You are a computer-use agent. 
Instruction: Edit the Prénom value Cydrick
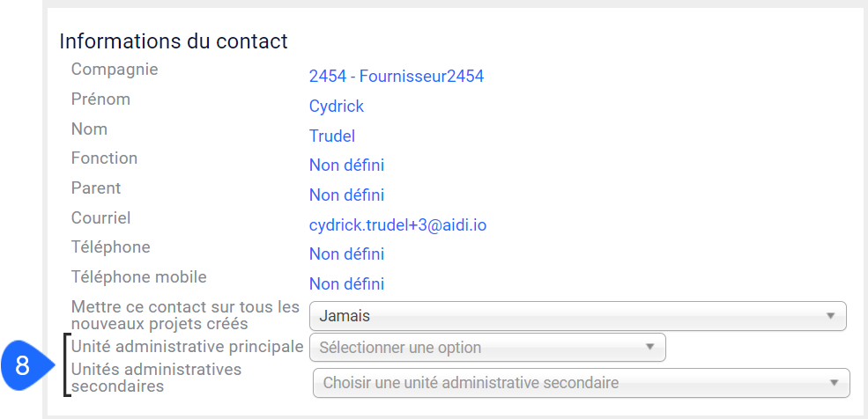tap(337, 107)
